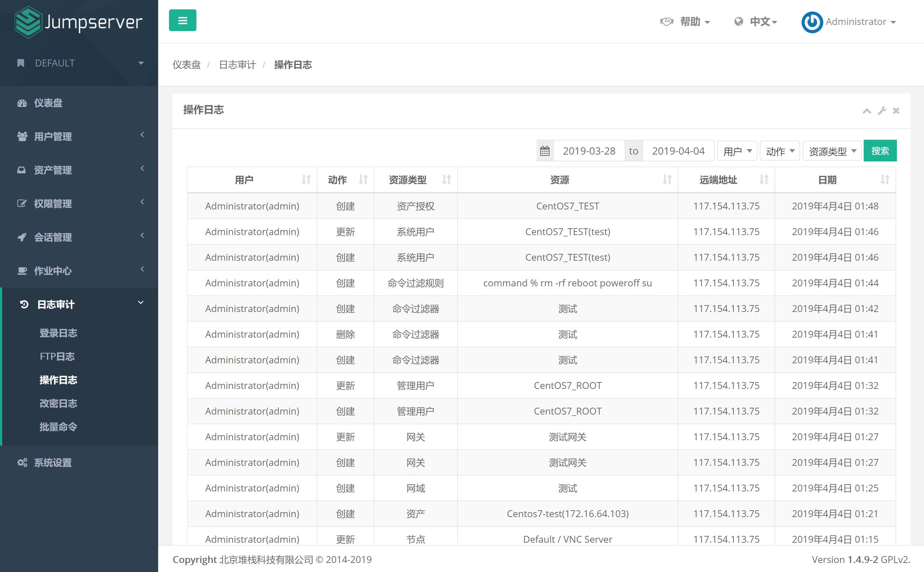Sort table by 用户 column

[252, 180]
